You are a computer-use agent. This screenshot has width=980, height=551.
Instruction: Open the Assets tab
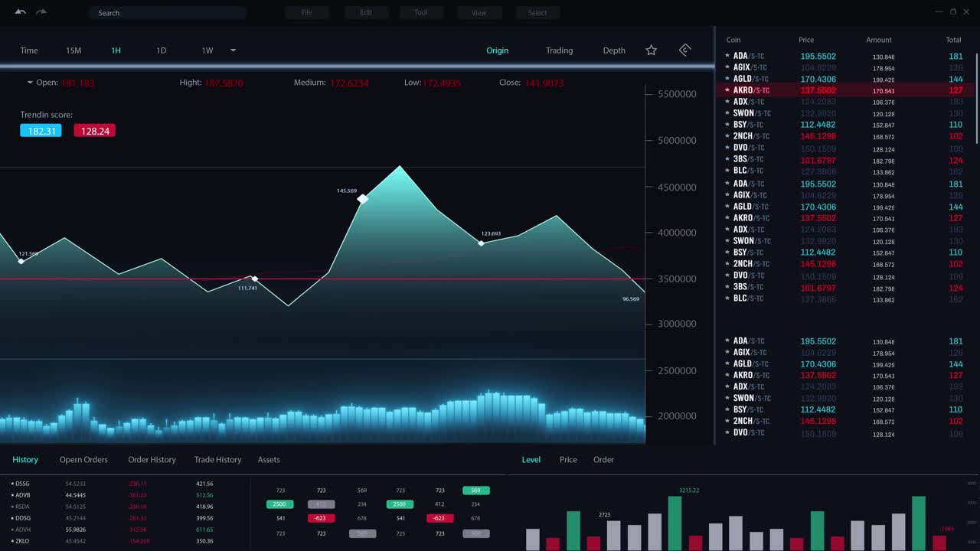point(269,460)
